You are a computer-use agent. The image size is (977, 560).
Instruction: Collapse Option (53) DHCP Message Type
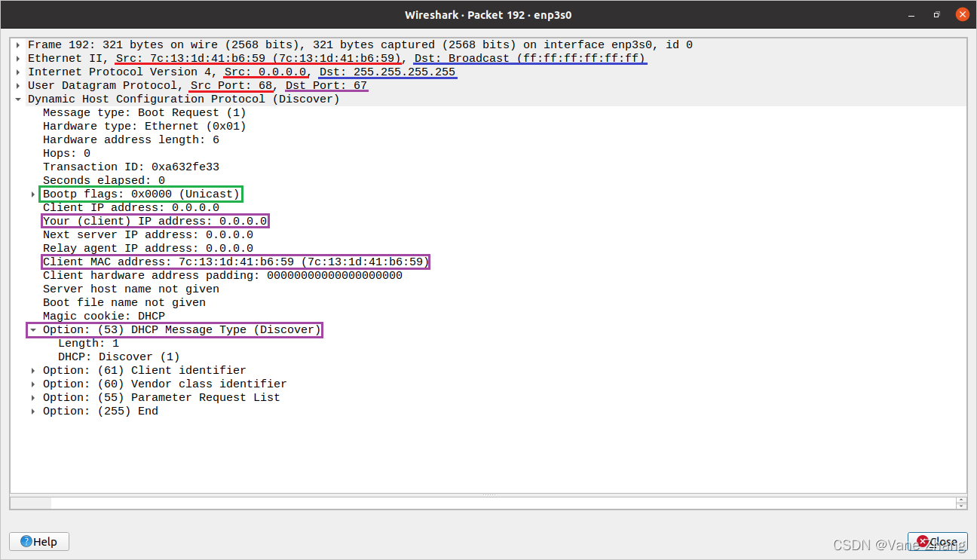pyautogui.click(x=33, y=330)
